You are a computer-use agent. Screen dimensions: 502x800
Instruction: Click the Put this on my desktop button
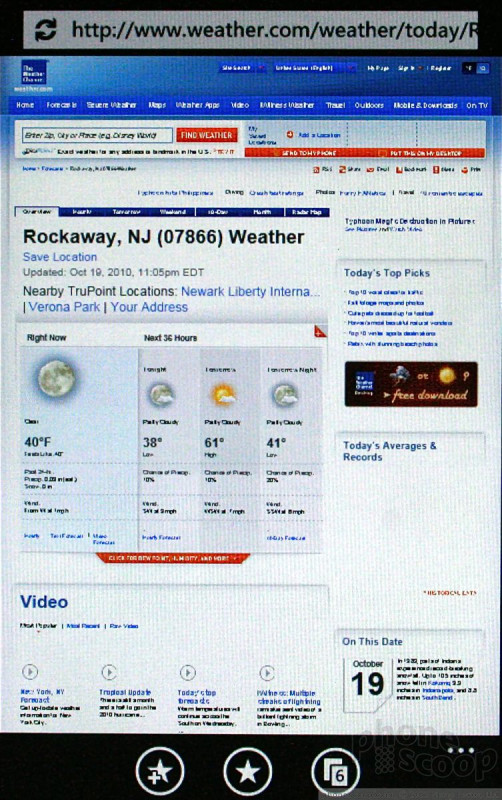(424, 153)
